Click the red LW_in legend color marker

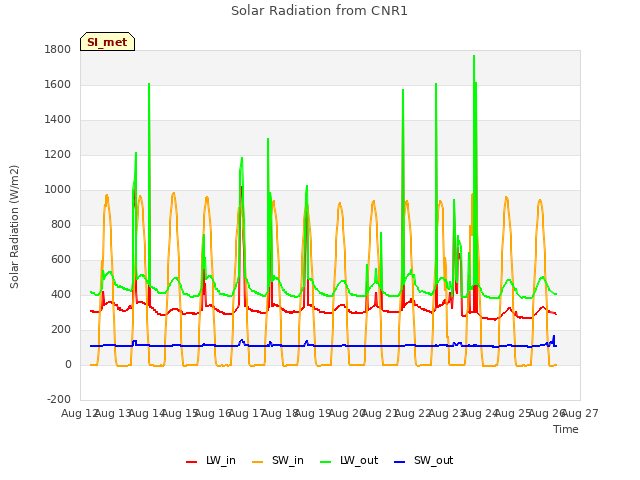(x=191, y=462)
